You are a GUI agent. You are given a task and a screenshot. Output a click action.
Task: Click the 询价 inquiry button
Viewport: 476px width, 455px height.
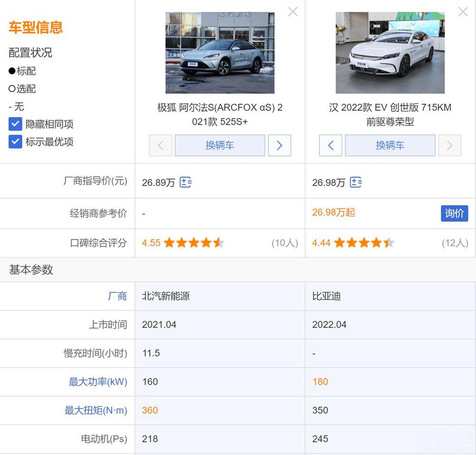(454, 213)
